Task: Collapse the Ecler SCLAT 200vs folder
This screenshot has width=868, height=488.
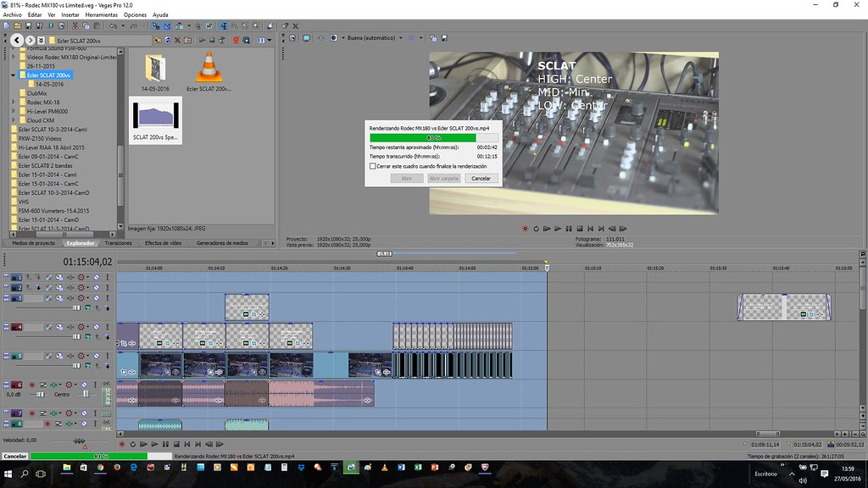Action: [14, 75]
